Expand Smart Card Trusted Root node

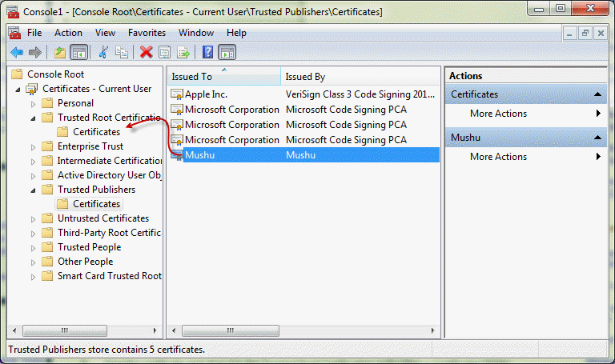(x=34, y=277)
